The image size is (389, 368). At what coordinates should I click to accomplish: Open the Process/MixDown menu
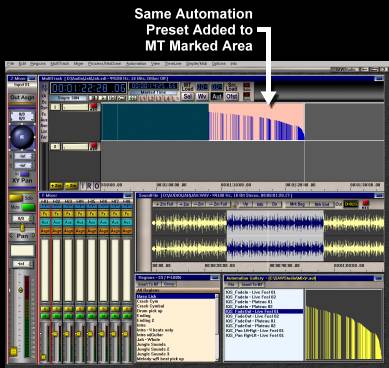(105, 64)
